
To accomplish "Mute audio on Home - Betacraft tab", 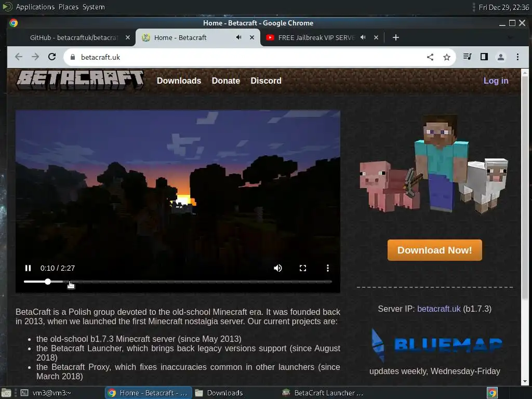I will click(239, 37).
